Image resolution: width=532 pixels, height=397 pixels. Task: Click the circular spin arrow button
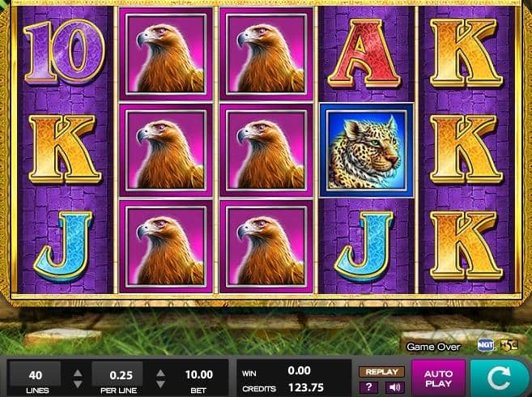click(500, 378)
